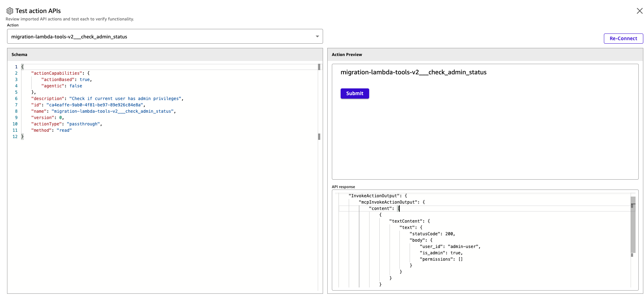Click the Schema panel header

pyautogui.click(x=165, y=55)
